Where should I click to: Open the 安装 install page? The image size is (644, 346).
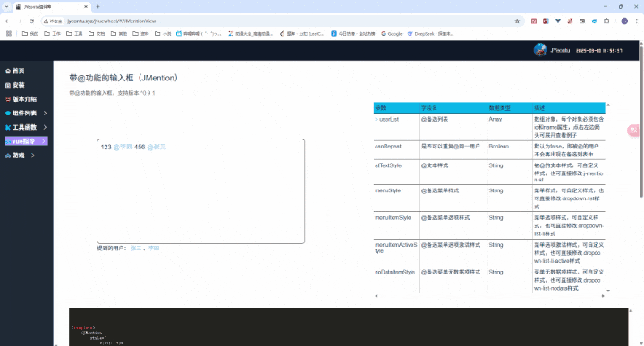[x=19, y=85]
